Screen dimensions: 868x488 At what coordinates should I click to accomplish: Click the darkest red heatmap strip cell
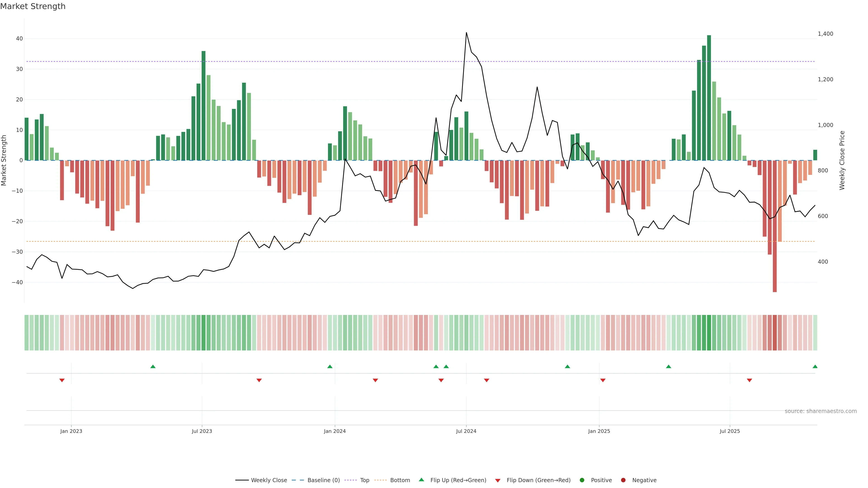point(775,333)
